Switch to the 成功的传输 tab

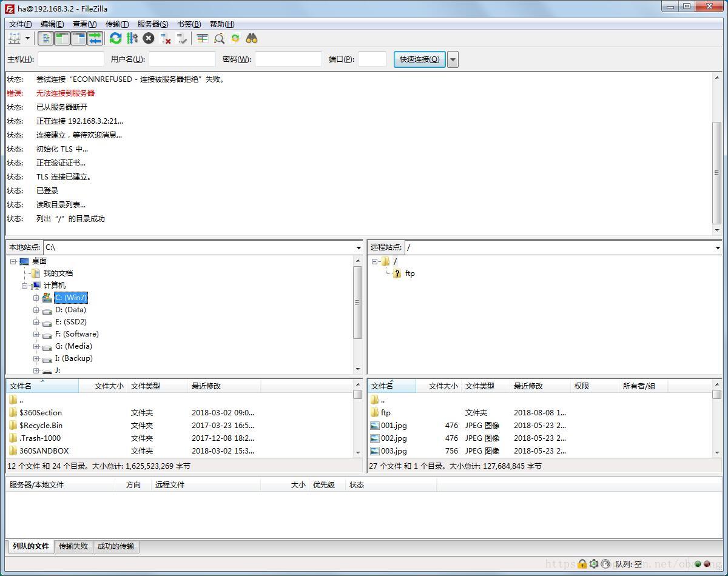(116, 546)
